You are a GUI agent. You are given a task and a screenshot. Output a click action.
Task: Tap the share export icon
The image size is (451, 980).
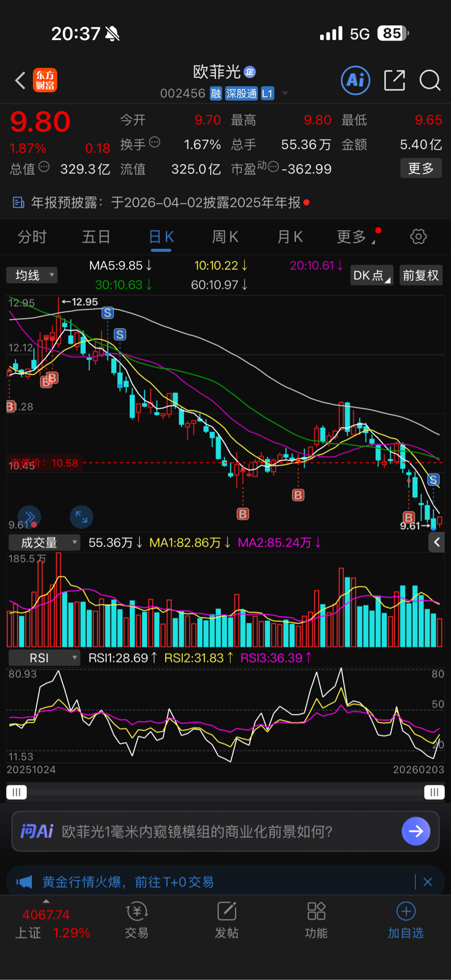395,80
